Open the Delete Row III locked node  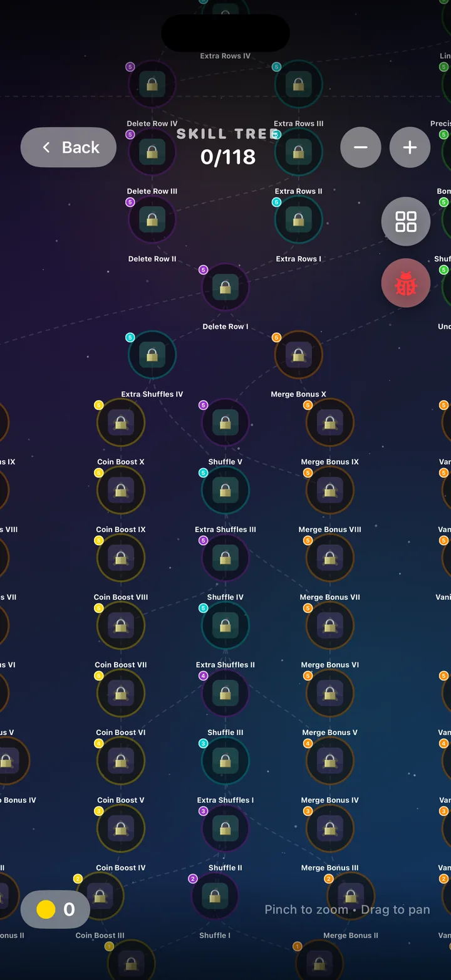152,152
